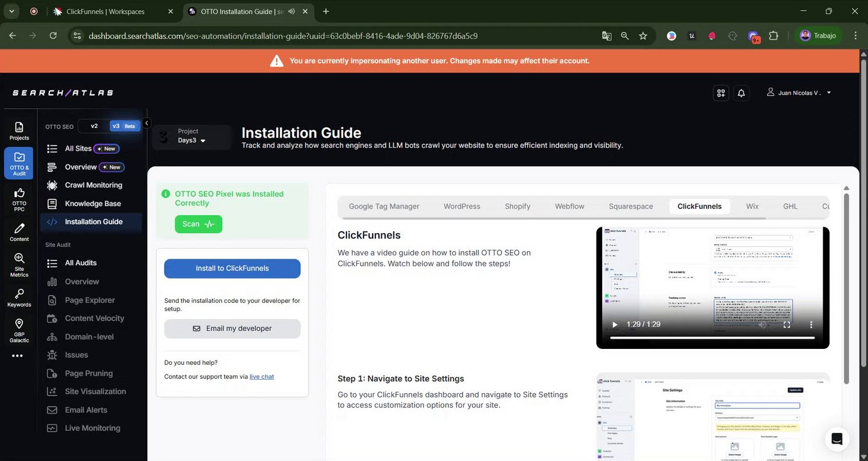Switch OTTO SEO to v2
This screenshot has height=461, width=868.
click(x=94, y=126)
